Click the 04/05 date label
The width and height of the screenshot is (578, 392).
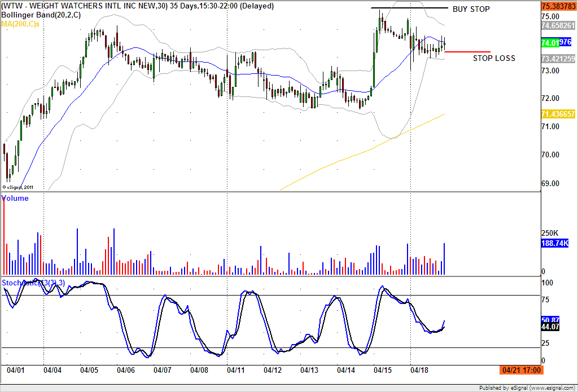89,370
